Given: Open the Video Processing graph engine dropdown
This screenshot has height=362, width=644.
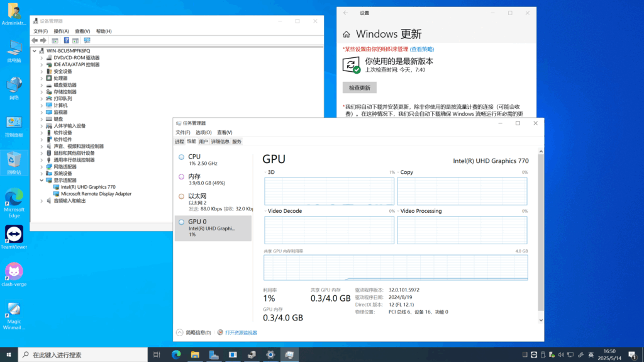Looking at the screenshot, I should point(419,211).
